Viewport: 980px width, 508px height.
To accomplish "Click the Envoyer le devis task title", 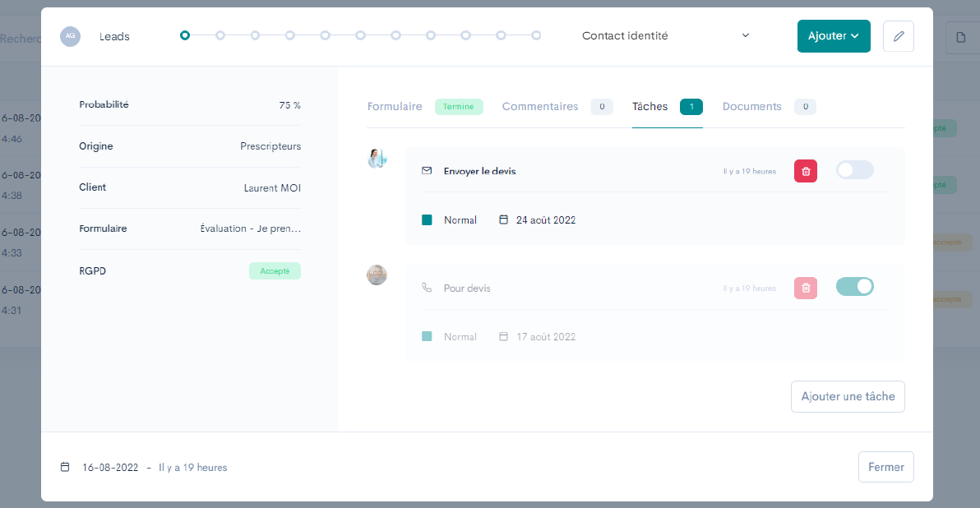I will [479, 171].
